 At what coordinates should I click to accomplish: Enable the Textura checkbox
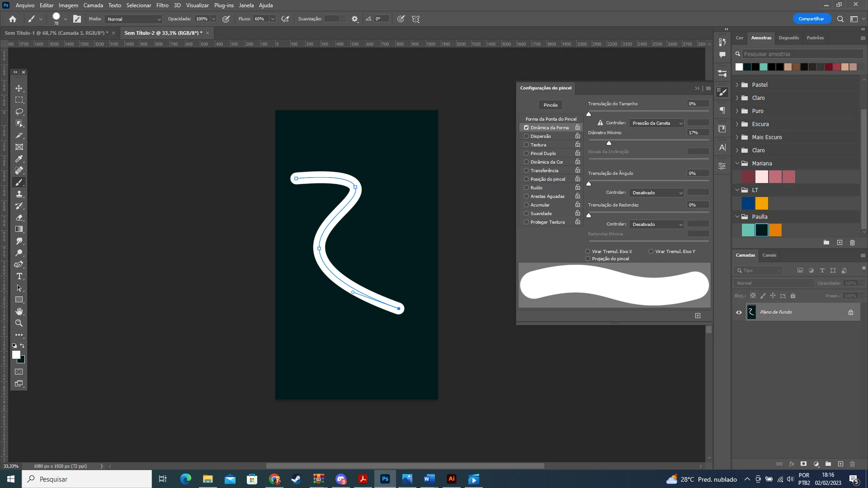pyautogui.click(x=526, y=145)
